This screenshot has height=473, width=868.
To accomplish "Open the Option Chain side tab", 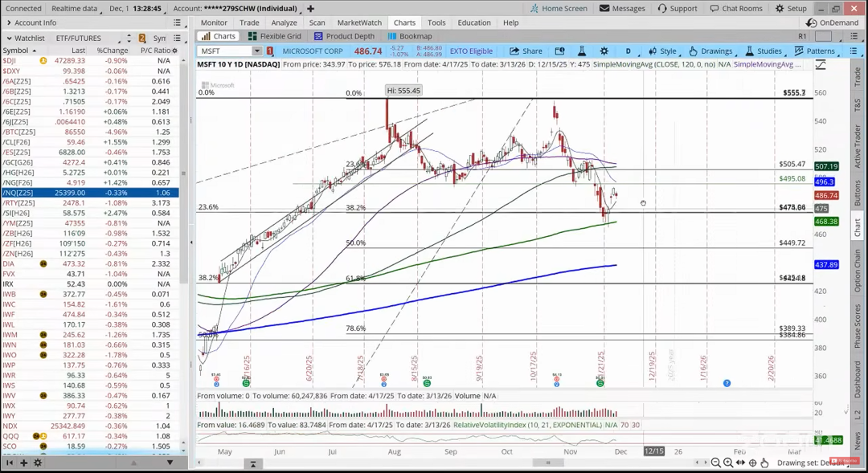I will [x=857, y=271].
